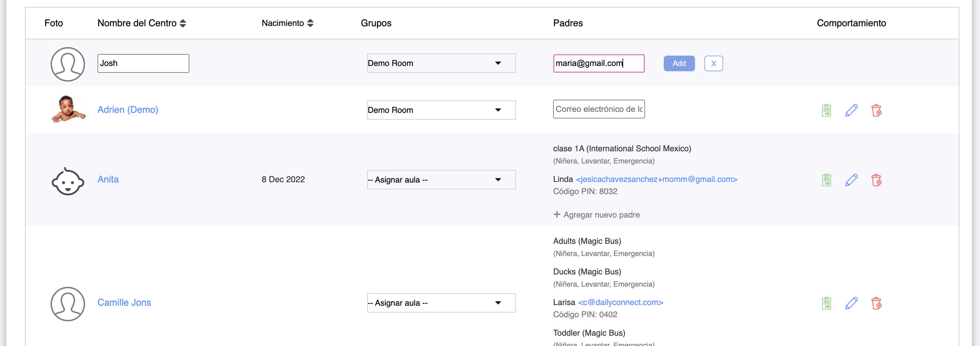The image size is (980, 346).
Task: Click Camille Jons' pencil edit icon
Action: coord(851,303)
